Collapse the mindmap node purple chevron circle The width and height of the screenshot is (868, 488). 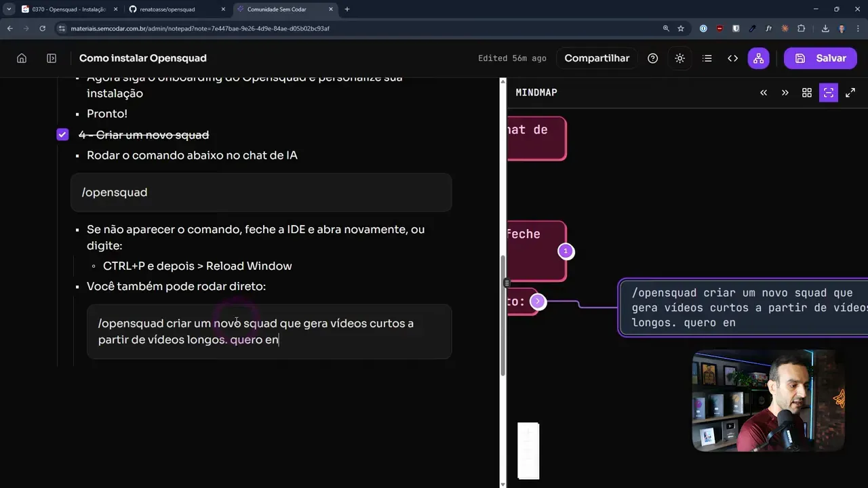pos(538,301)
